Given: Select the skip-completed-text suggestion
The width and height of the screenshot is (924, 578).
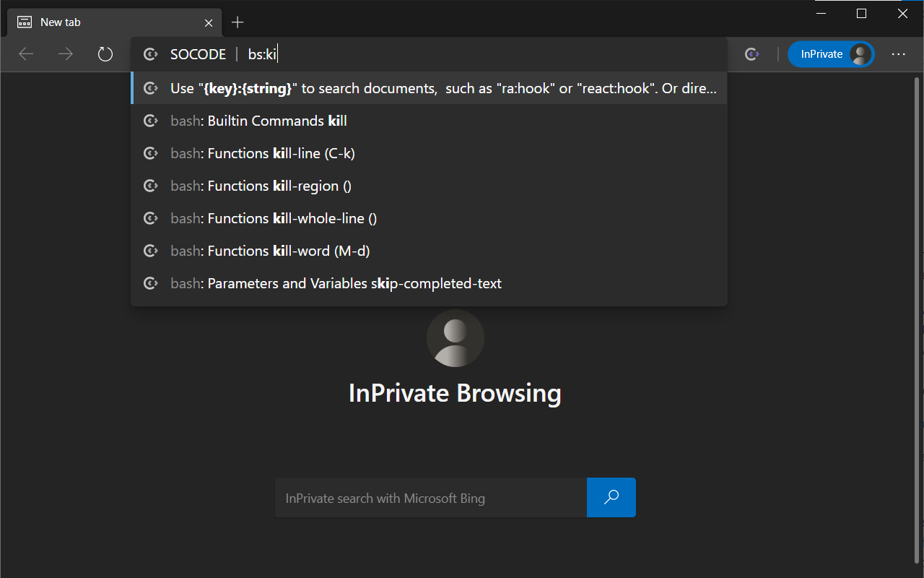Looking at the screenshot, I should coord(336,283).
